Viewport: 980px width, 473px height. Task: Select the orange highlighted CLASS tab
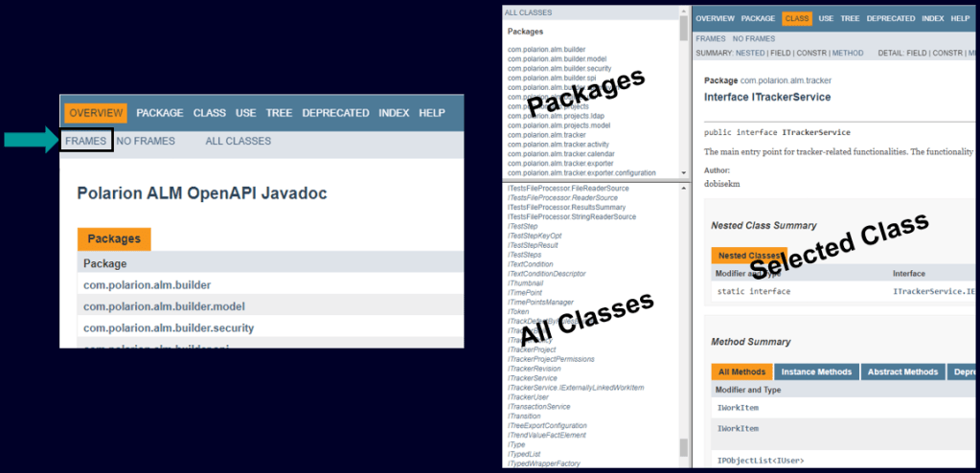(x=796, y=18)
